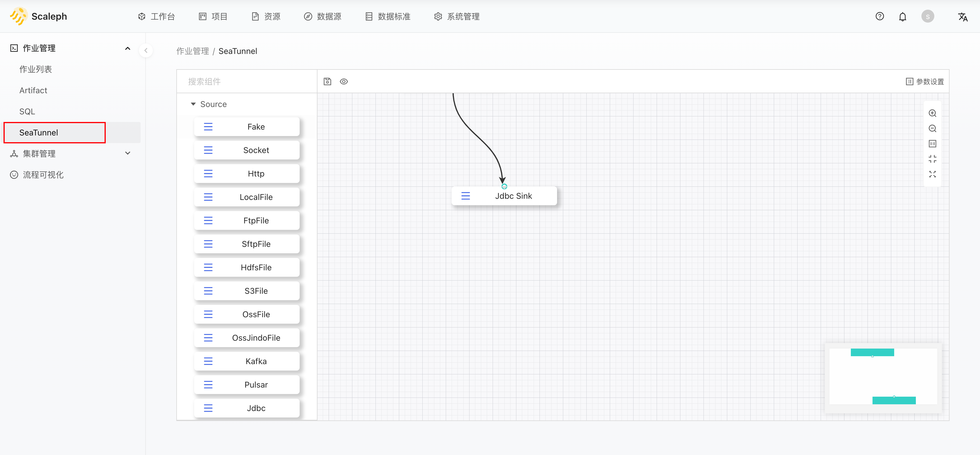Switch to 系统管理 in the top bar

pos(456,16)
